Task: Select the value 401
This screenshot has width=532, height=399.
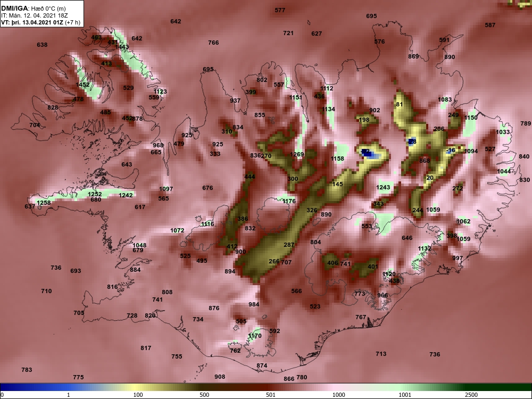Action: (372, 267)
